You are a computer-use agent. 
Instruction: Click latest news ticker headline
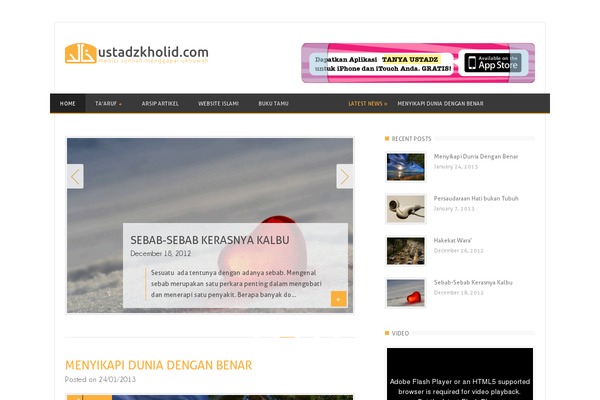440,104
